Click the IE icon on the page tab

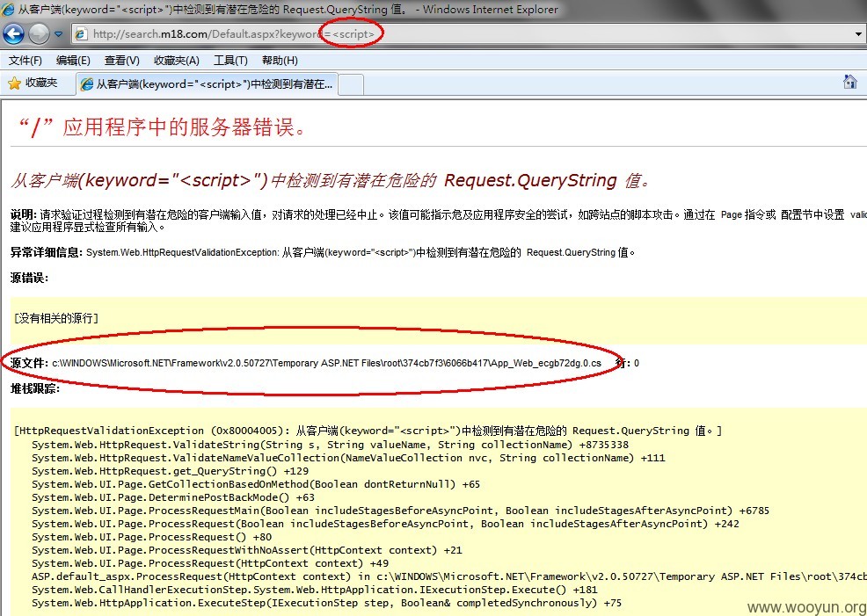[x=87, y=84]
